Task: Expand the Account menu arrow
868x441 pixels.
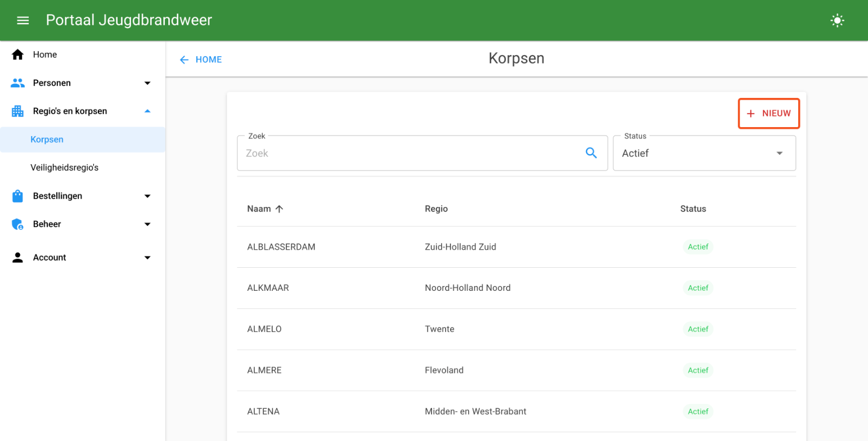Action: click(x=147, y=258)
